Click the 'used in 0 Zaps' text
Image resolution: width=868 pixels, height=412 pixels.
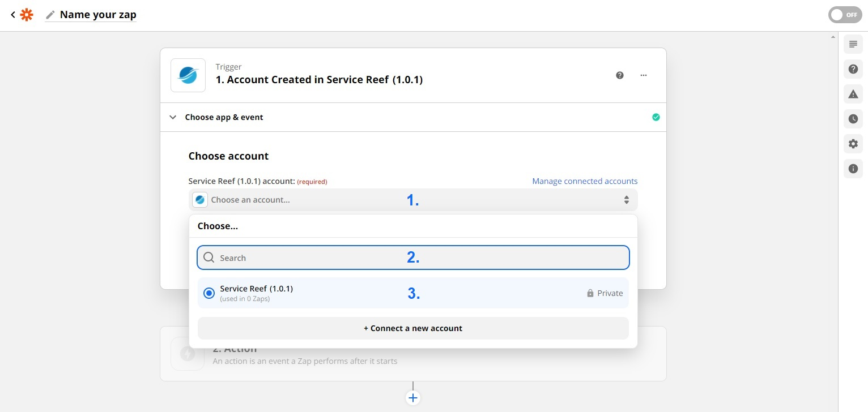point(245,299)
